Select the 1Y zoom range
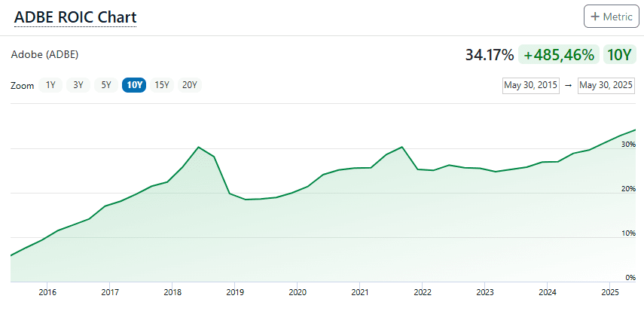 click(x=50, y=85)
